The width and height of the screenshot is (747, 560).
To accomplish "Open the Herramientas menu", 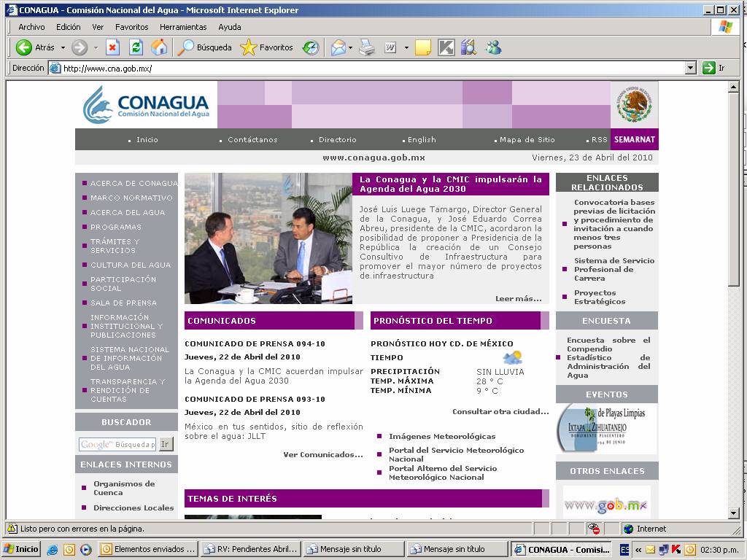I will pos(183,27).
